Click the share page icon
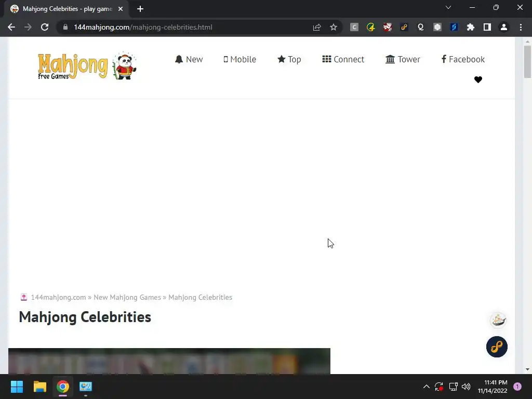The width and height of the screenshot is (532, 399). (317, 27)
